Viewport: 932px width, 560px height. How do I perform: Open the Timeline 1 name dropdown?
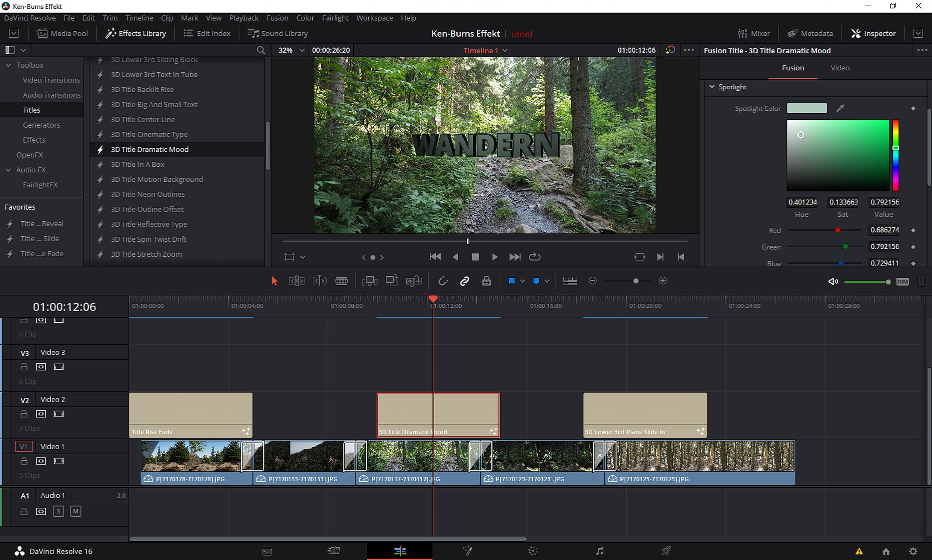coord(505,50)
